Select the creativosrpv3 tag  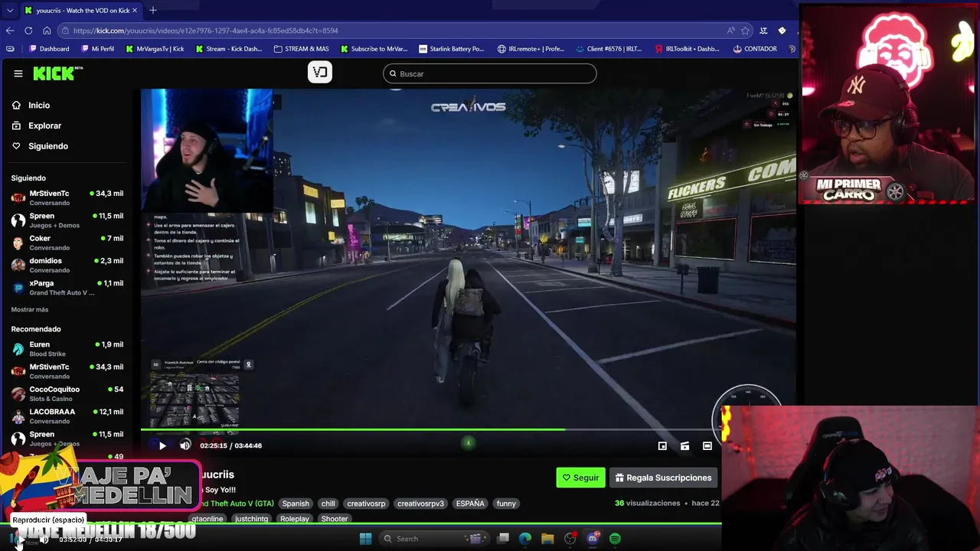click(x=420, y=504)
